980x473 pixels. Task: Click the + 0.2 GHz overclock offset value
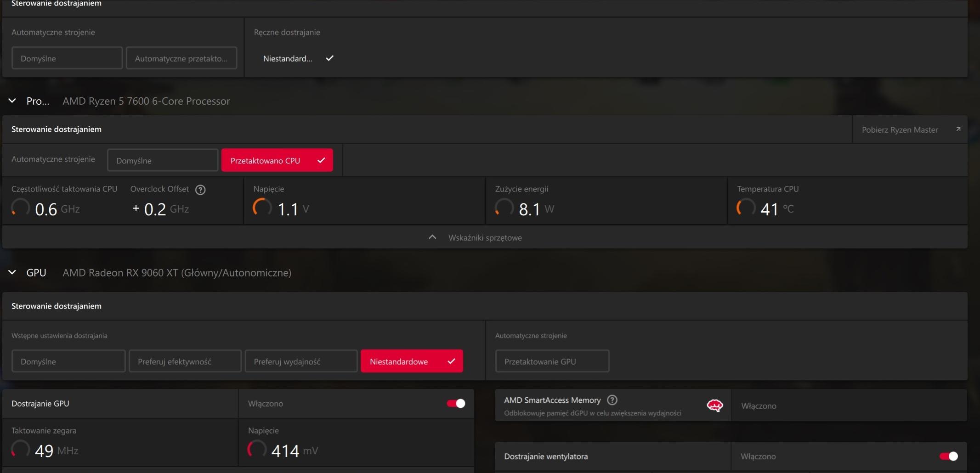[x=160, y=209]
